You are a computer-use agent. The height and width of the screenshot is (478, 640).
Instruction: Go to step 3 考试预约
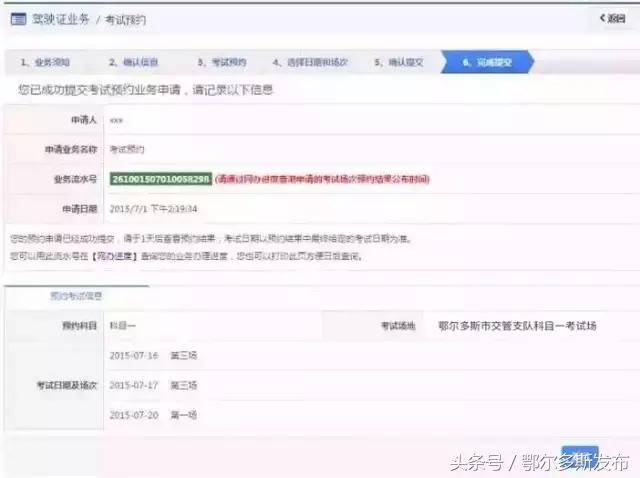coord(222,62)
